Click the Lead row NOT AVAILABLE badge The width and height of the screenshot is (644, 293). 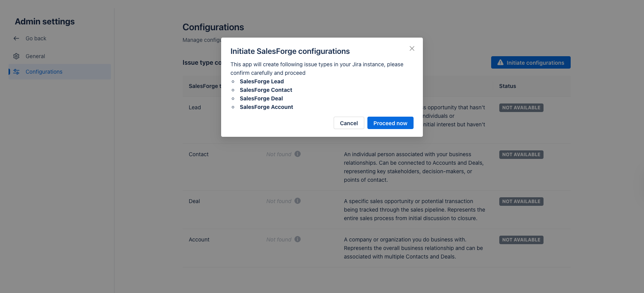click(521, 108)
